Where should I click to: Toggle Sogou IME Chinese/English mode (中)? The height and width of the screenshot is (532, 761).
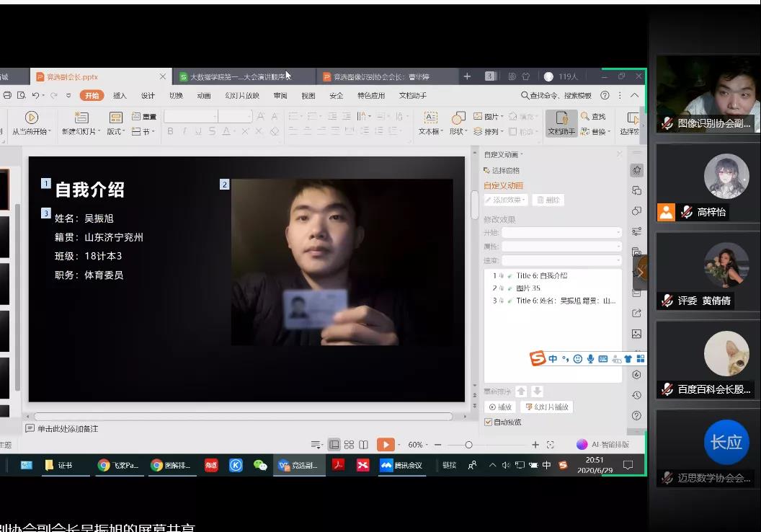(x=553, y=359)
